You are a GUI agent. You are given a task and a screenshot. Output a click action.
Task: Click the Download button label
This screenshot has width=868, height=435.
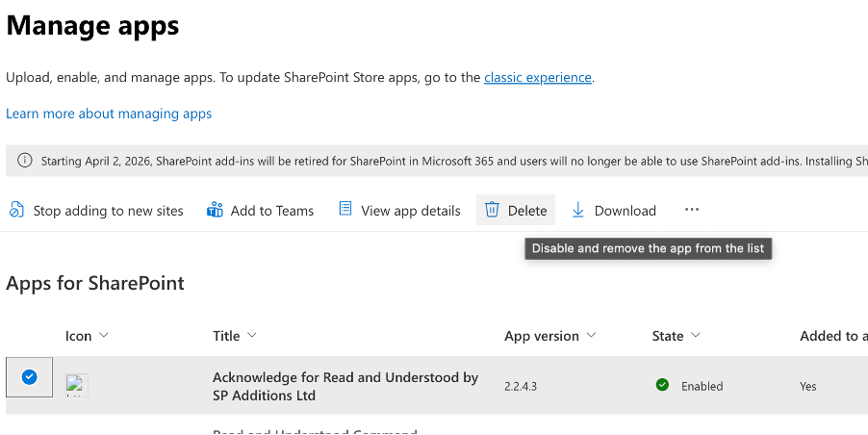[625, 211]
